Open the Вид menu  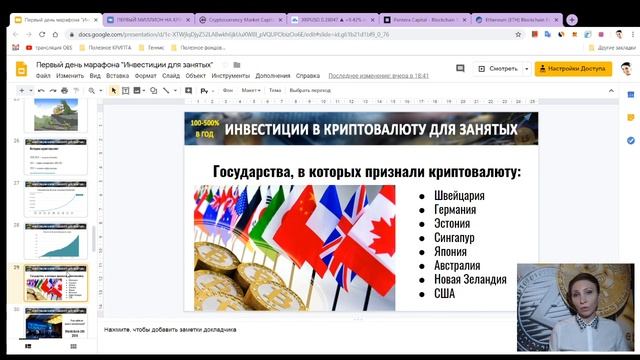click(95, 76)
